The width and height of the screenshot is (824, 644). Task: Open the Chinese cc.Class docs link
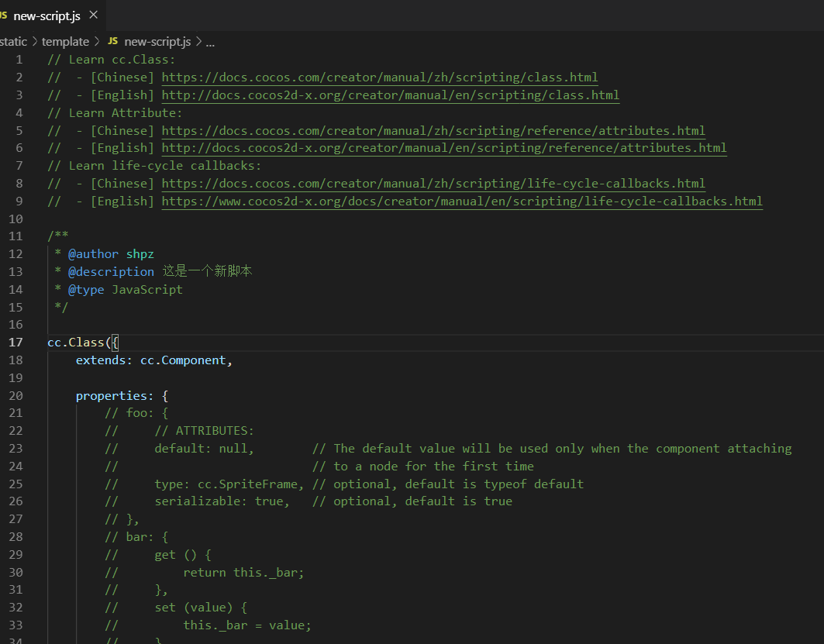click(x=379, y=77)
